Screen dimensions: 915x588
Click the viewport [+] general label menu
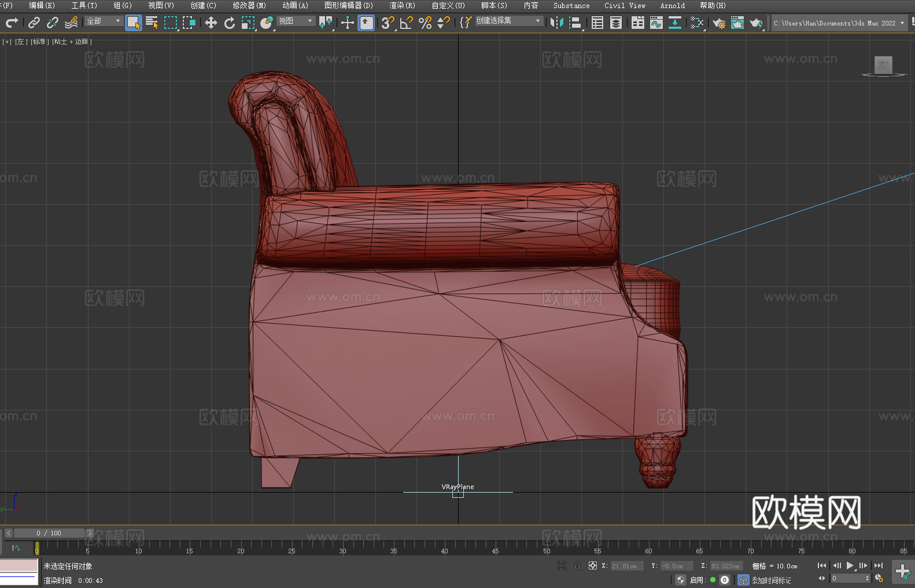click(x=7, y=42)
